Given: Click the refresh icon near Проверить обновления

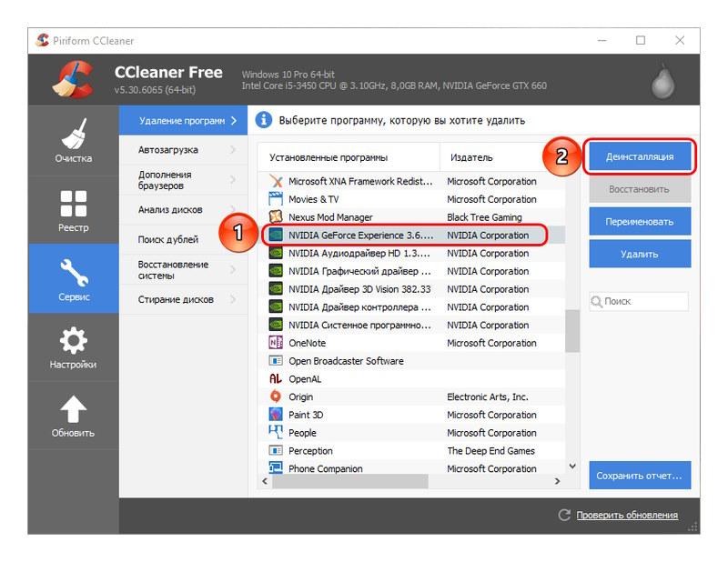Looking at the screenshot, I should click(x=564, y=515).
